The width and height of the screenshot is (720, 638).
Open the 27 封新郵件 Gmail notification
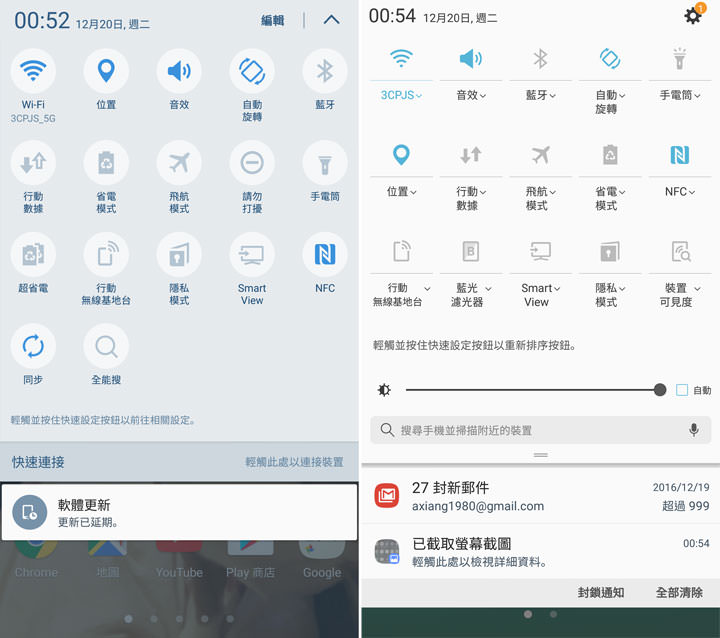pyautogui.click(x=540, y=496)
